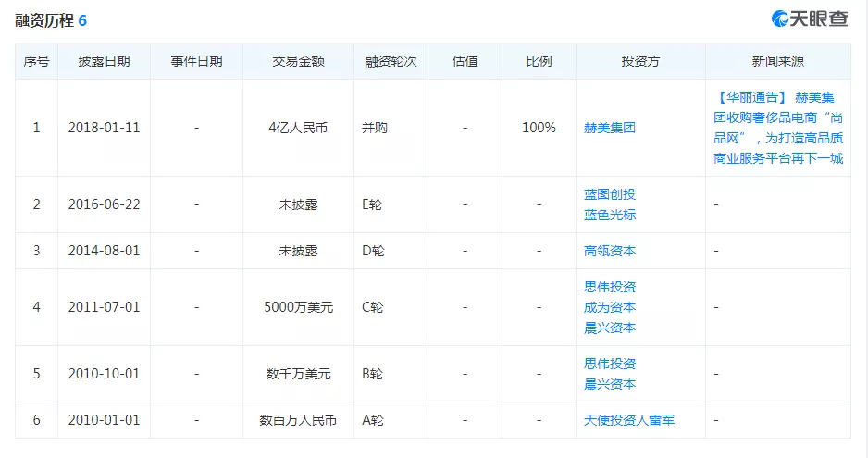Click the amount 数千万美元

point(298,374)
